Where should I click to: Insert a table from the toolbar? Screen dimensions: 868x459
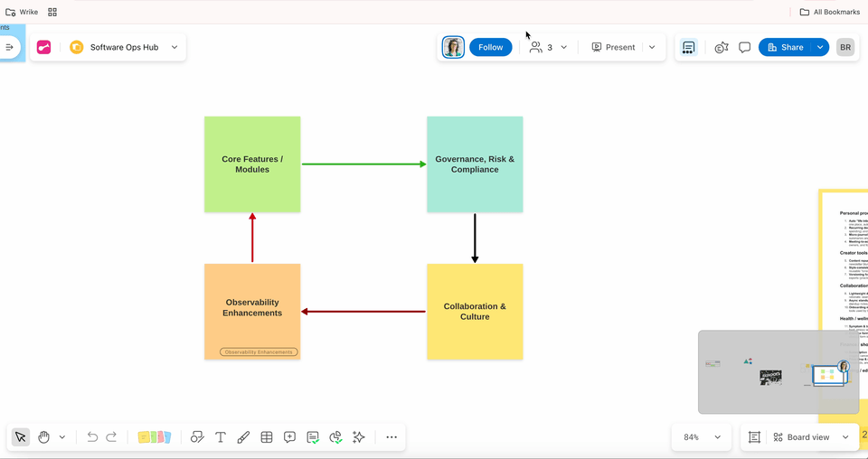(267, 437)
